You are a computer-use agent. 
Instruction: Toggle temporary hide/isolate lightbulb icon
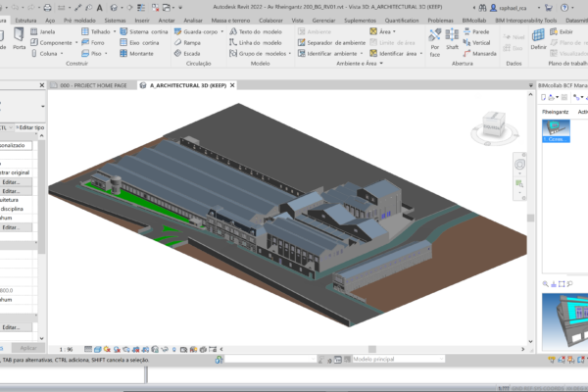click(x=174, y=349)
